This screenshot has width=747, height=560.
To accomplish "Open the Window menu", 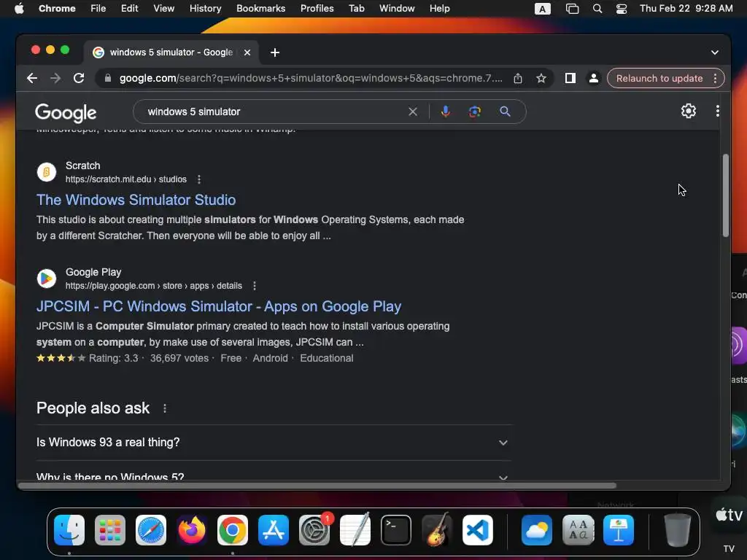I will 397,8.
